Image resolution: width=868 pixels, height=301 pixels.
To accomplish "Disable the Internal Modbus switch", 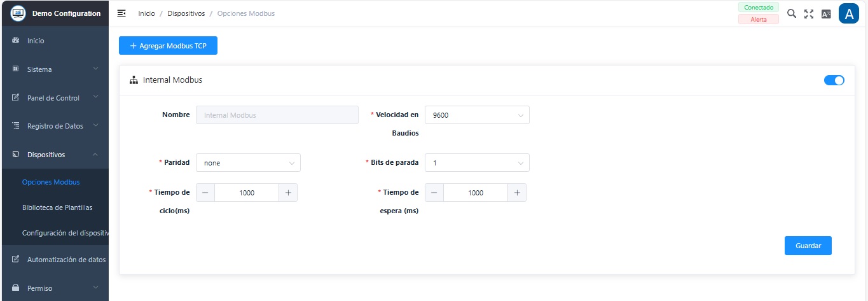I will tap(834, 80).
